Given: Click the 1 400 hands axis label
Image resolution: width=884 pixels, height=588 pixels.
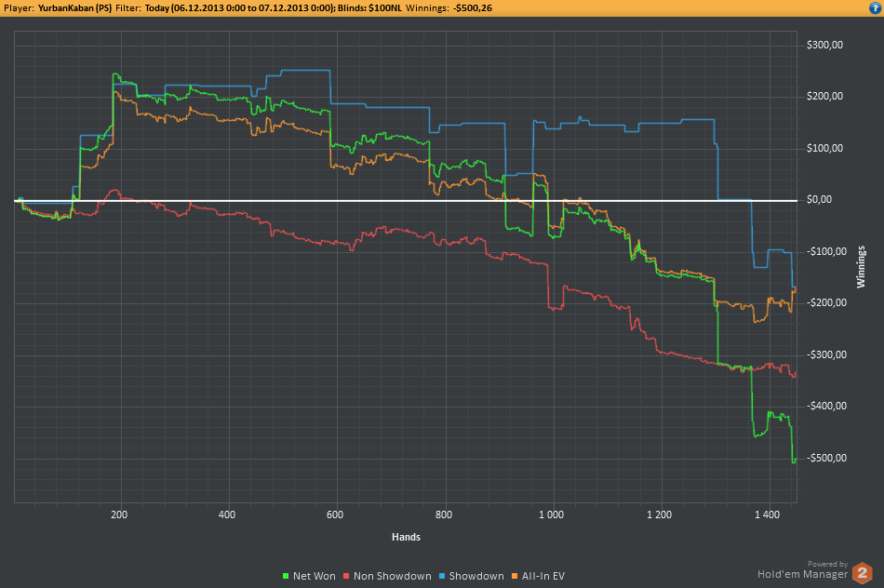Looking at the screenshot, I should tap(768, 514).
